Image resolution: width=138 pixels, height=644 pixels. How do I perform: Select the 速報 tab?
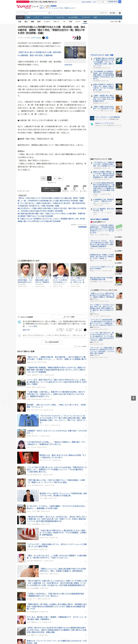click(x=28, y=17)
